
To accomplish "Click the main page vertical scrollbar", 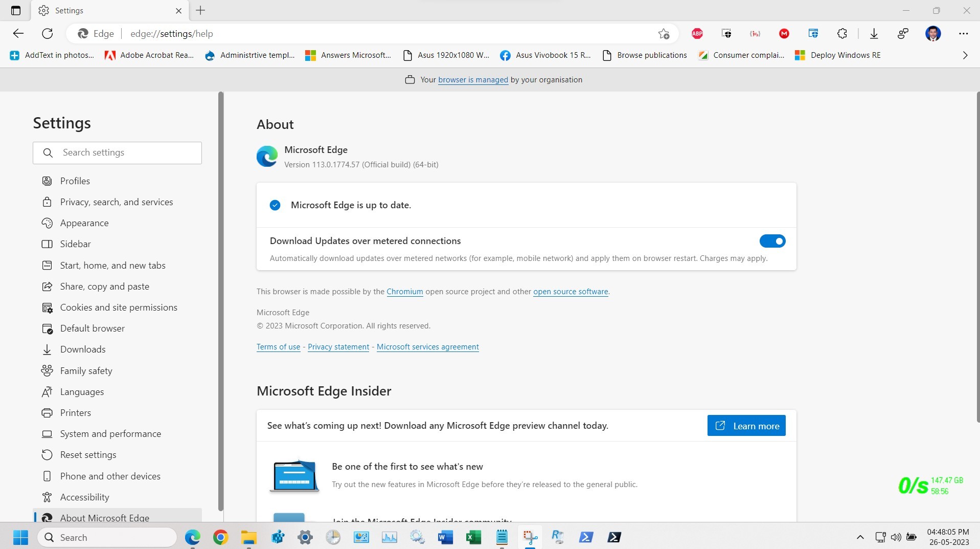I will point(978,257).
